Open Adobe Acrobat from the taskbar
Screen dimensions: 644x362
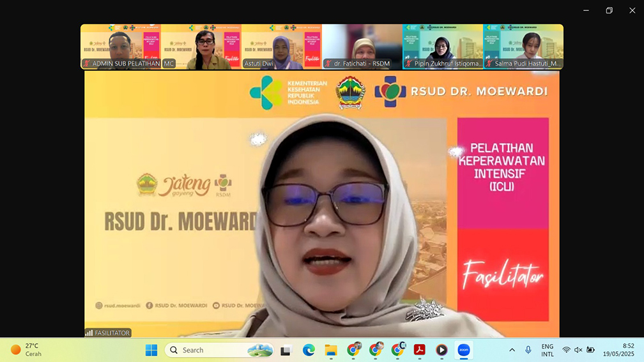tap(419, 350)
